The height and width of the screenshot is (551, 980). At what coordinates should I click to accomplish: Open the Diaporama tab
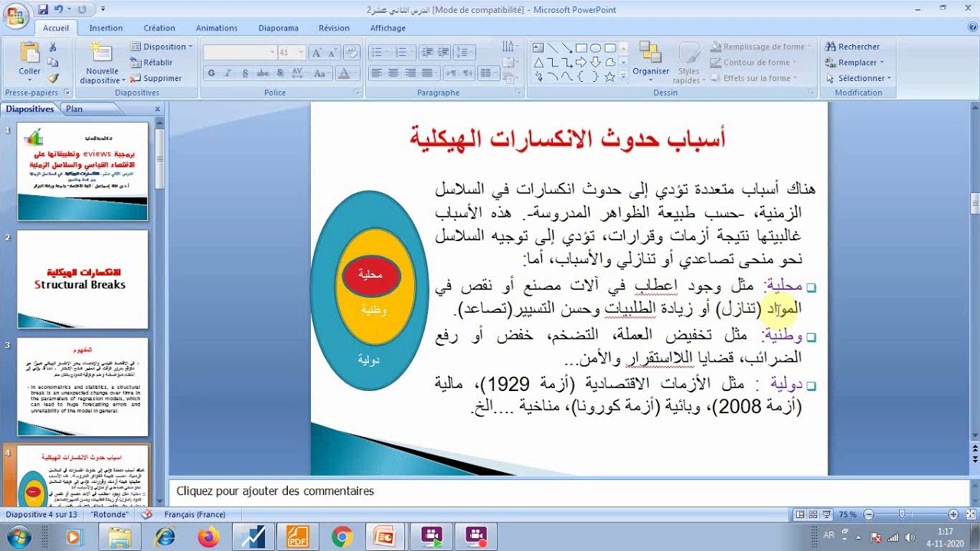[279, 28]
